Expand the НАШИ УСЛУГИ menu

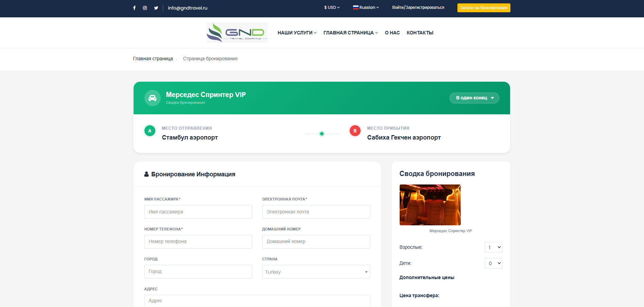297,33
